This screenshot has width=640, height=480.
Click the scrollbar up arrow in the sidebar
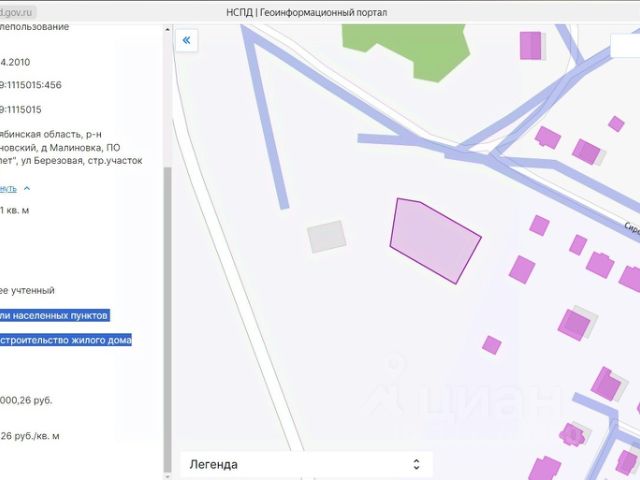[167, 29]
